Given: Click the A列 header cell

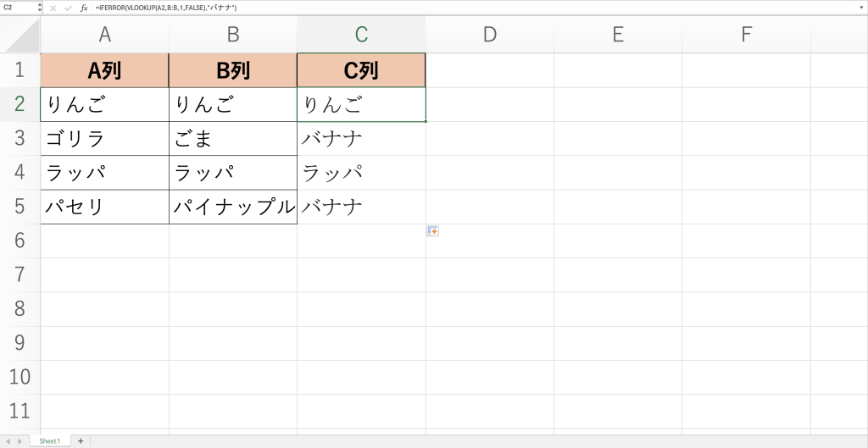Looking at the screenshot, I should (x=105, y=70).
